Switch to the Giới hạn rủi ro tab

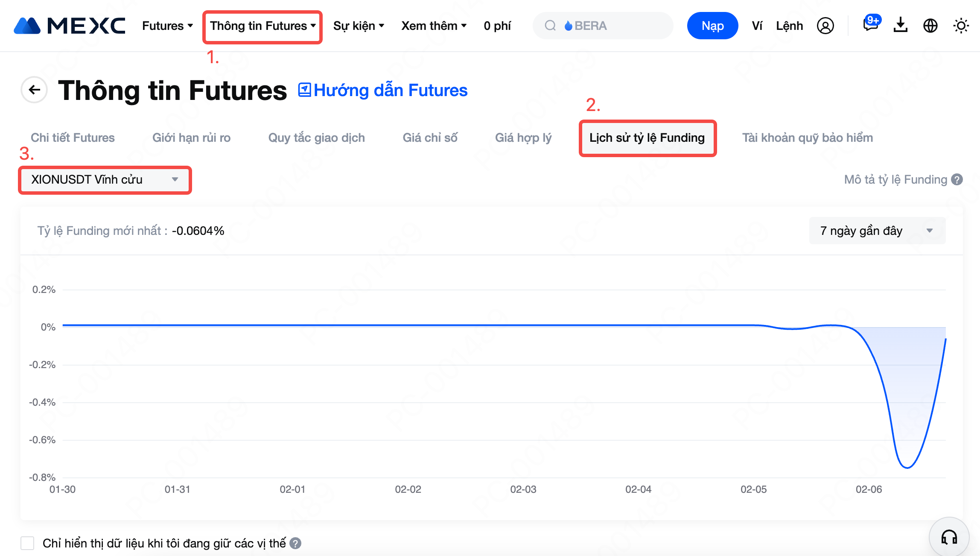191,138
